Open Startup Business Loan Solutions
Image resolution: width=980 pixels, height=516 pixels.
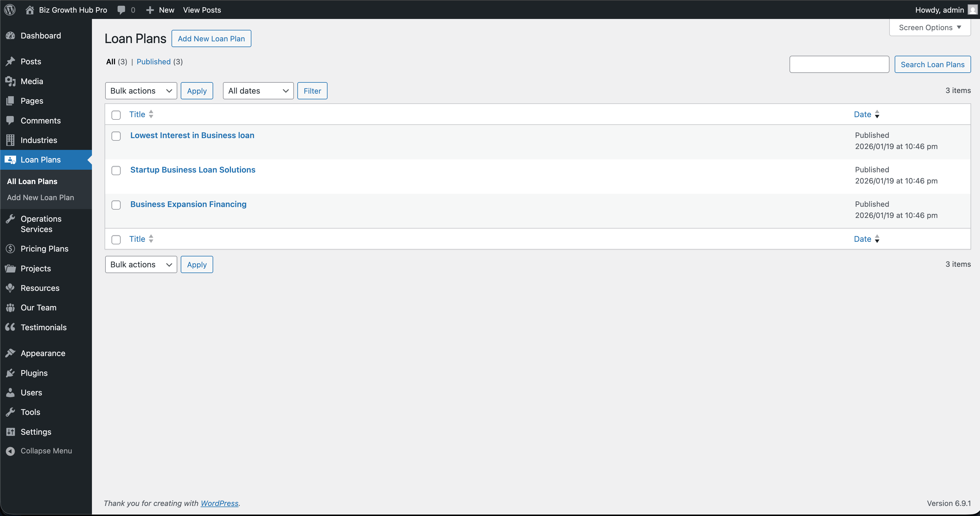click(192, 170)
